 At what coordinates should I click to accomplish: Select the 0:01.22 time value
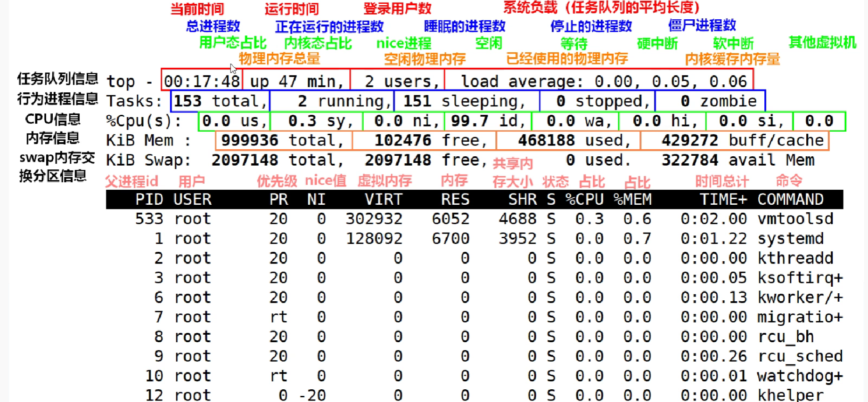[x=714, y=239]
